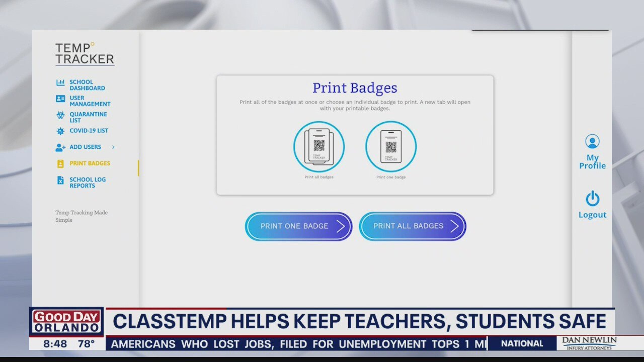
Task: Click the 'Print one badge' caption text
Action: (391, 177)
